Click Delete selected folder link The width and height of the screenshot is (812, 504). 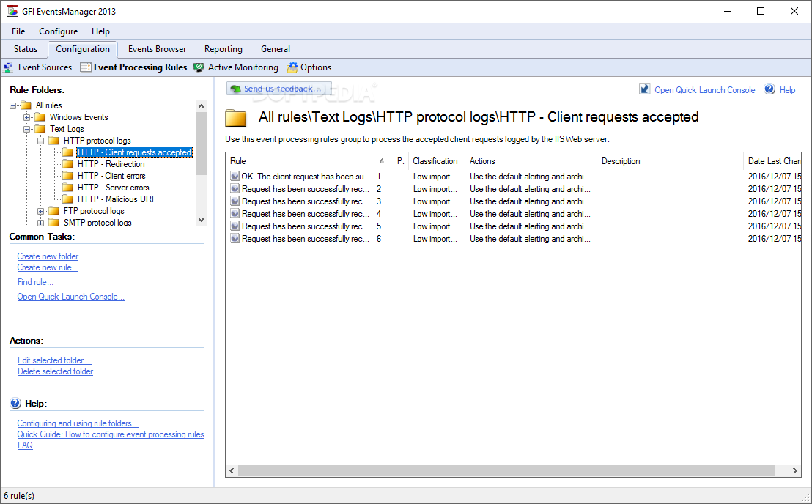[x=56, y=371]
